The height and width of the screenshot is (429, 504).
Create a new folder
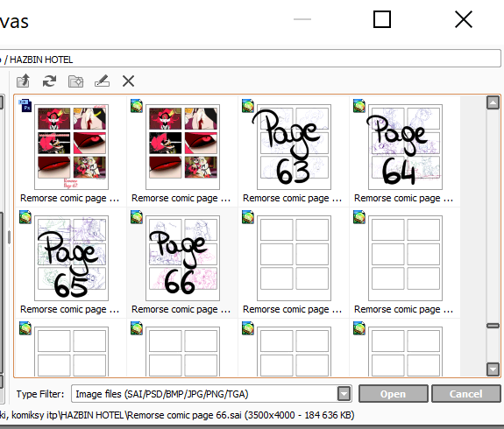pyautogui.click(x=76, y=81)
